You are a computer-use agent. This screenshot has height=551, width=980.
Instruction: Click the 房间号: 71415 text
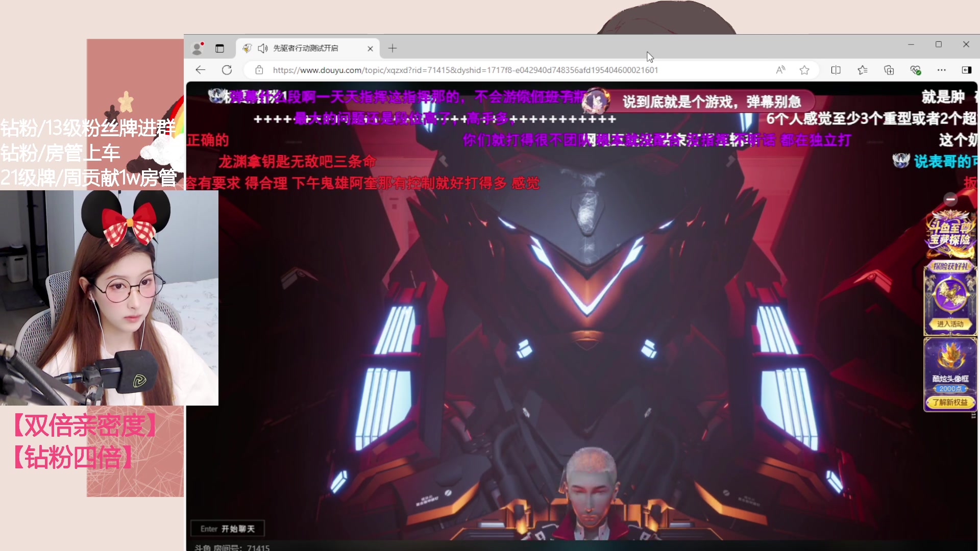[241, 547]
